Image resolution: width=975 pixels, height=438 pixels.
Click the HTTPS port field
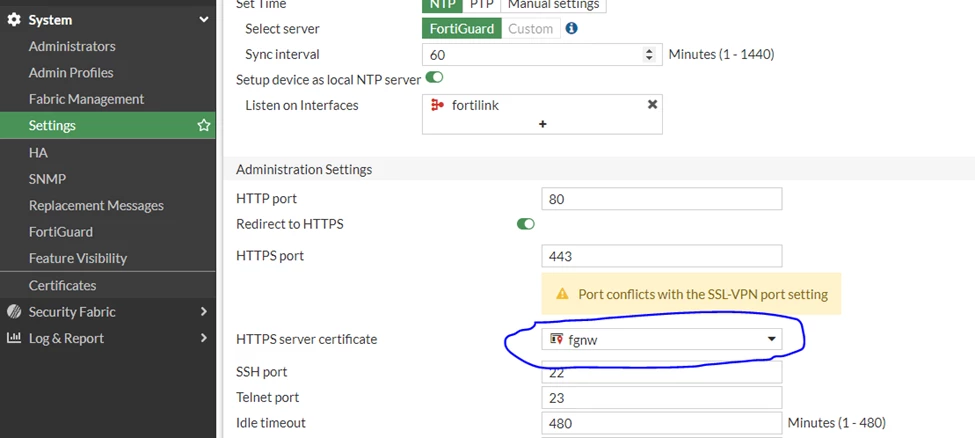coord(662,256)
